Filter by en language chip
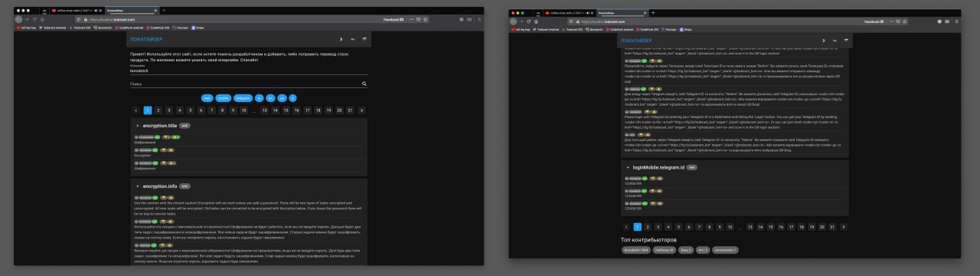Viewport: 980px width, 276px height. [271, 98]
